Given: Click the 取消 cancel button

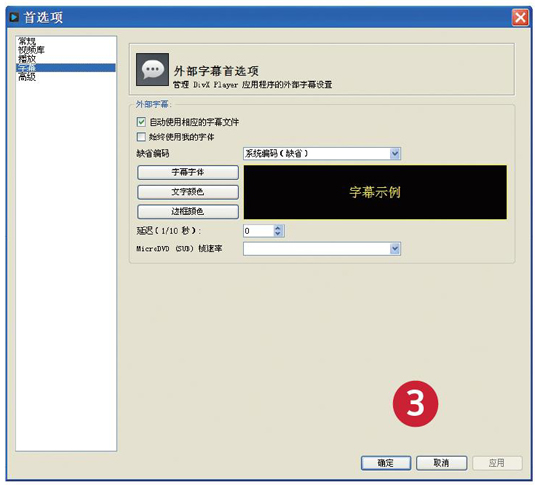Looking at the screenshot, I should [x=441, y=463].
